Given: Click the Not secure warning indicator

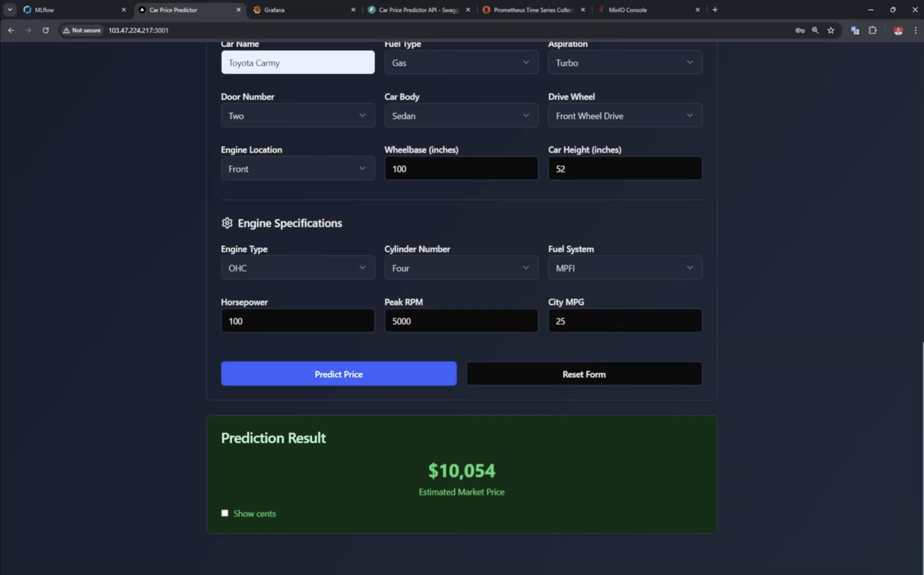Looking at the screenshot, I should 81,30.
